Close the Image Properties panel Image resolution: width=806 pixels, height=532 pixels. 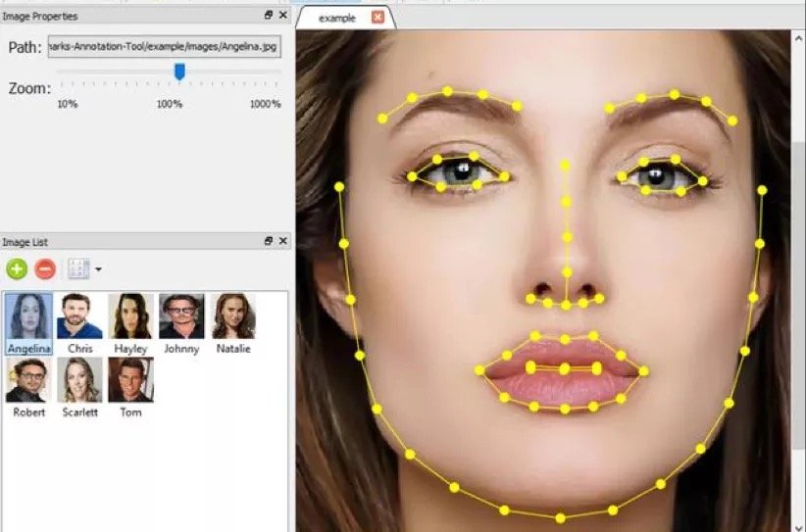tap(282, 16)
